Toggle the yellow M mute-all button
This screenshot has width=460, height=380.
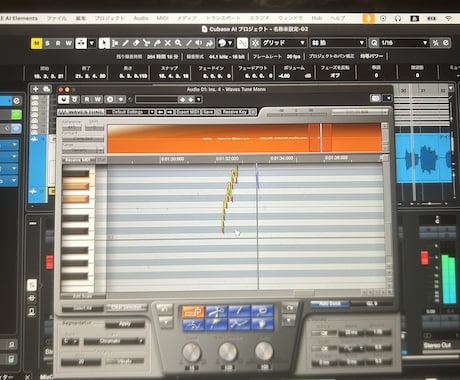[36, 43]
